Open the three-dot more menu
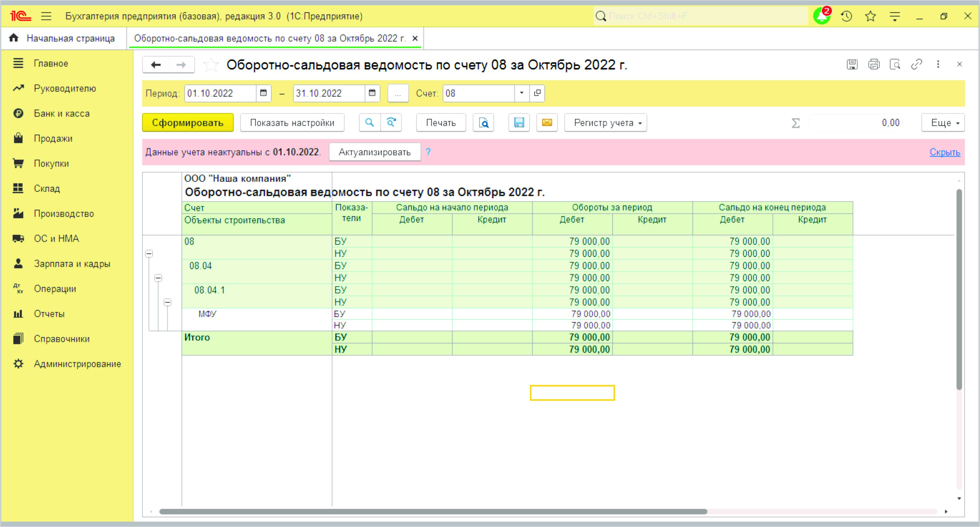The image size is (980, 527). [x=938, y=64]
